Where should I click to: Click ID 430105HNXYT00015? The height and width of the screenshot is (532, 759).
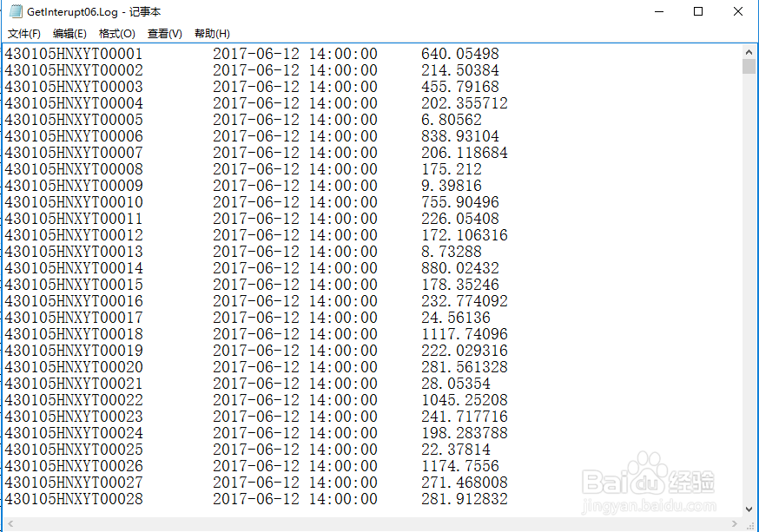(74, 285)
